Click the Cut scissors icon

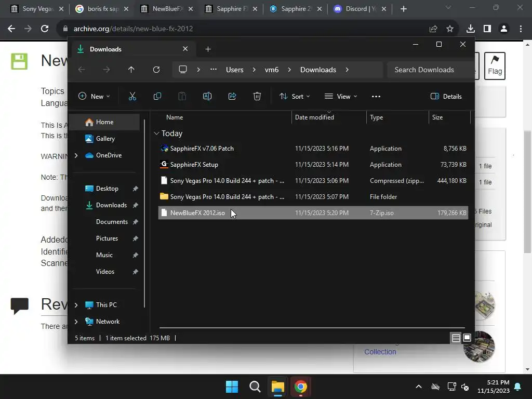[x=132, y=96]
